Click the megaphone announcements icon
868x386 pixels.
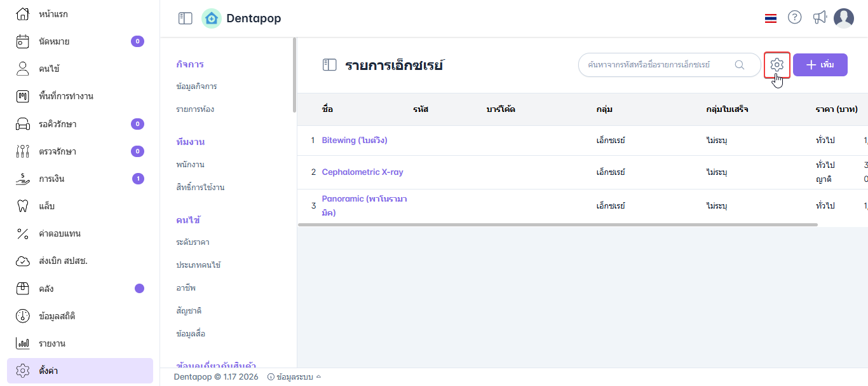pyautogui.click(x=820, y=18)
